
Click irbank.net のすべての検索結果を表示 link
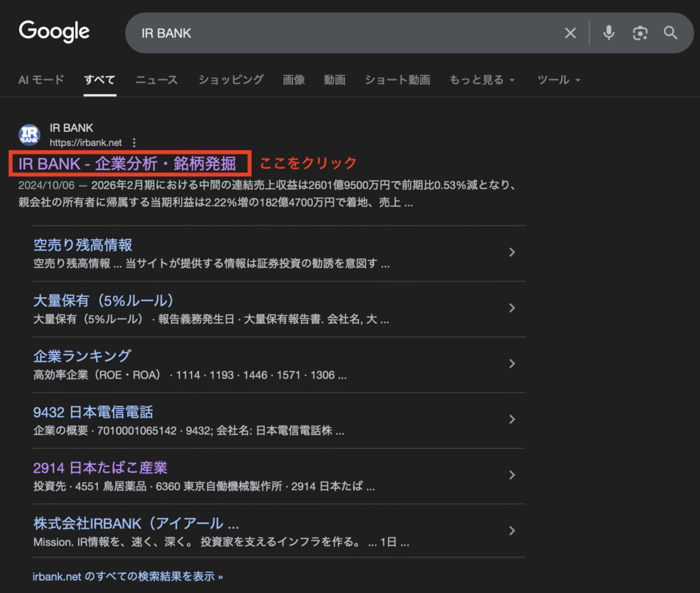point(128,576)
